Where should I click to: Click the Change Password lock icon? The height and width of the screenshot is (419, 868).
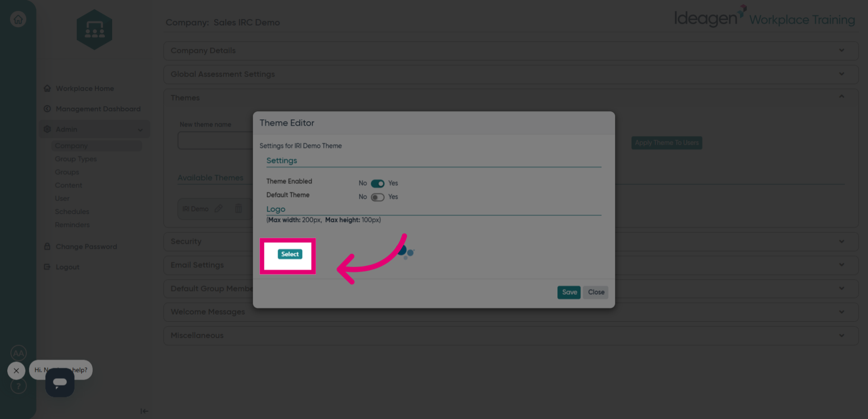click(x=47, y=246)
